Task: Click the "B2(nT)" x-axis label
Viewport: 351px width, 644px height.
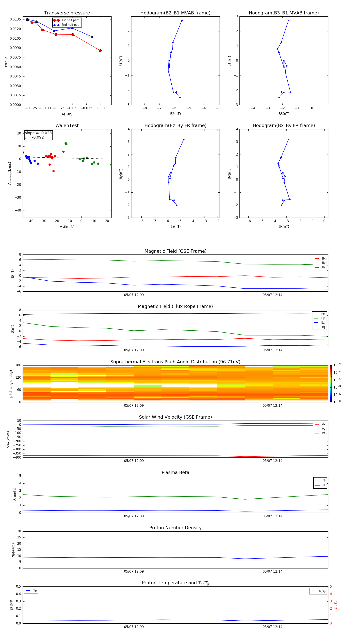Action: pyautogui.click(x=175, y=114)
